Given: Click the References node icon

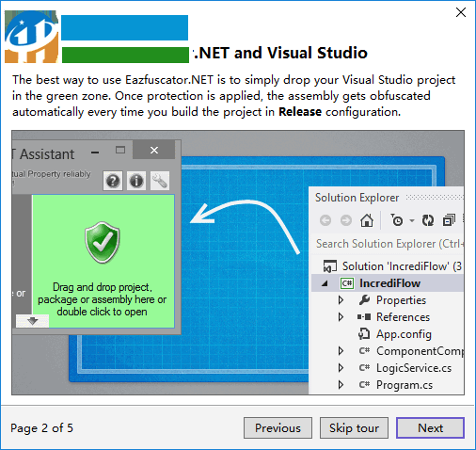Looking at the screenshot, I should [x=364, y=317].
